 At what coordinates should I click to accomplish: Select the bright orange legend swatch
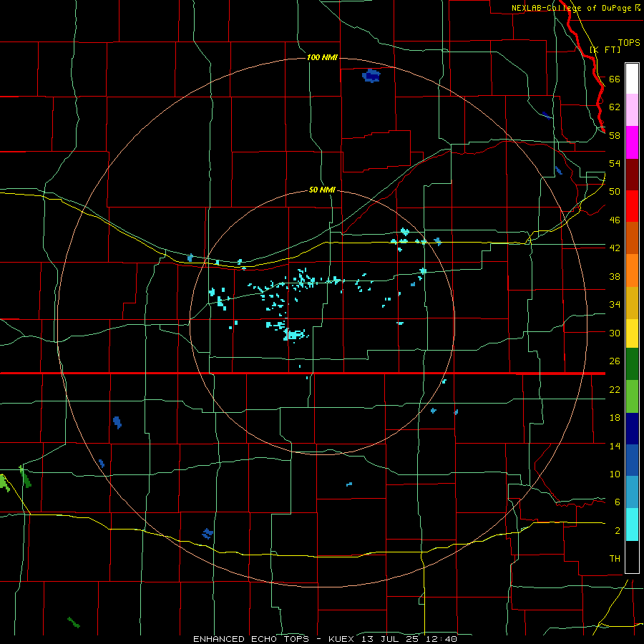[632, 270]
